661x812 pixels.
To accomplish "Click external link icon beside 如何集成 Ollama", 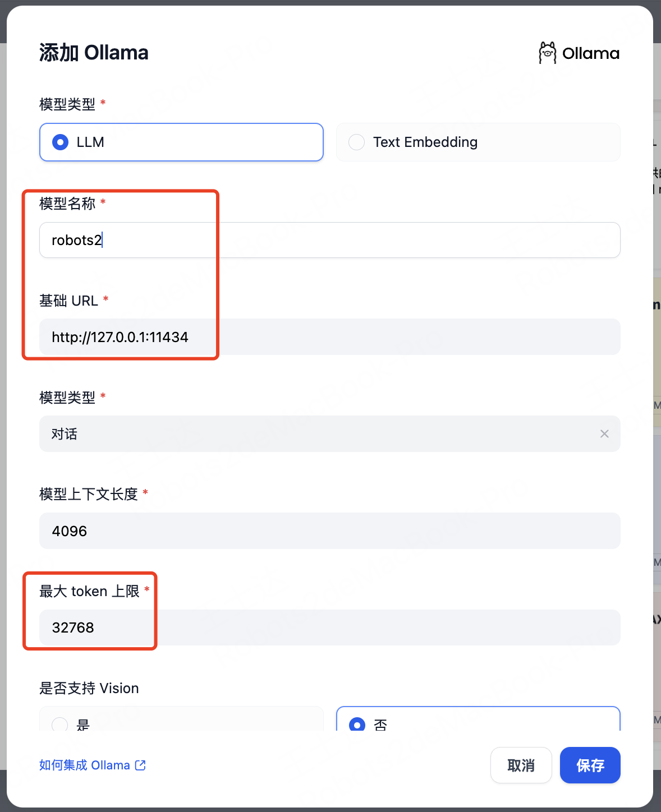I will pyautogui.click(x=140, y=765).
